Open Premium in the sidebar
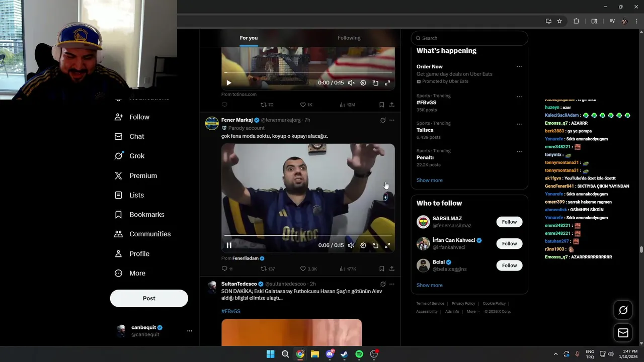The height and width of the screenshot is (362, 644). 136,175
